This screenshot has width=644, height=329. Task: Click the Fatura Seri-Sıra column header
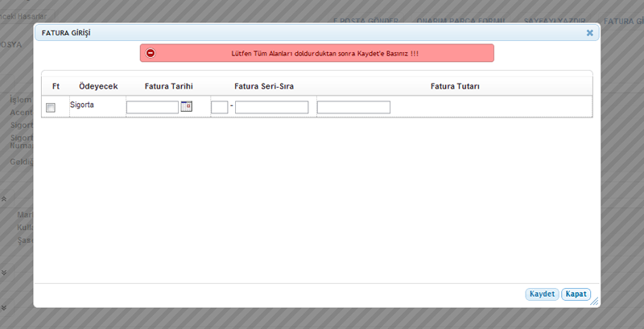pyautogui.click(x=263, y=86)
